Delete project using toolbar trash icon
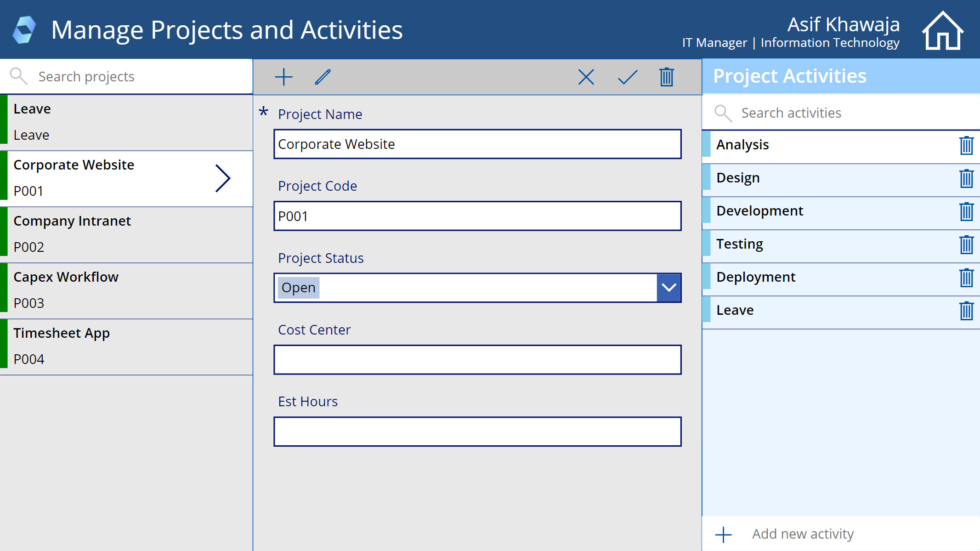This screenshot has width=980, height=551. pos(666,77)
